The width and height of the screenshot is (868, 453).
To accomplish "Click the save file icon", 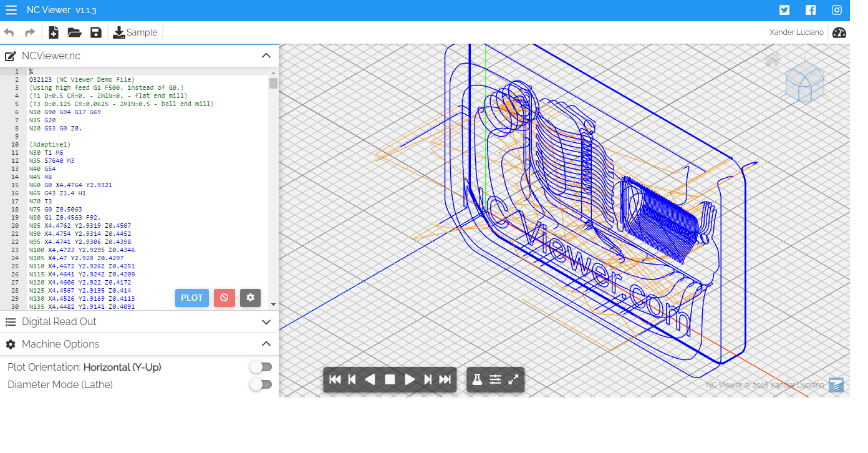I will pos(95,32).
